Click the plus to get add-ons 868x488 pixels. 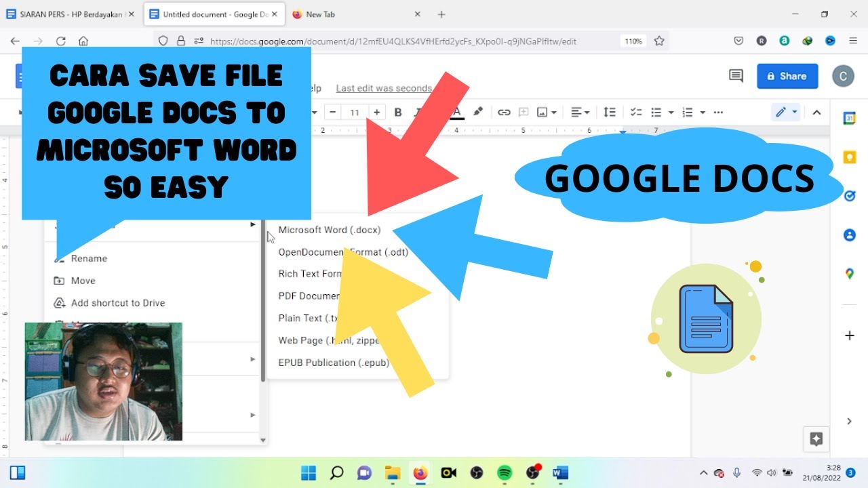[849, 335]
